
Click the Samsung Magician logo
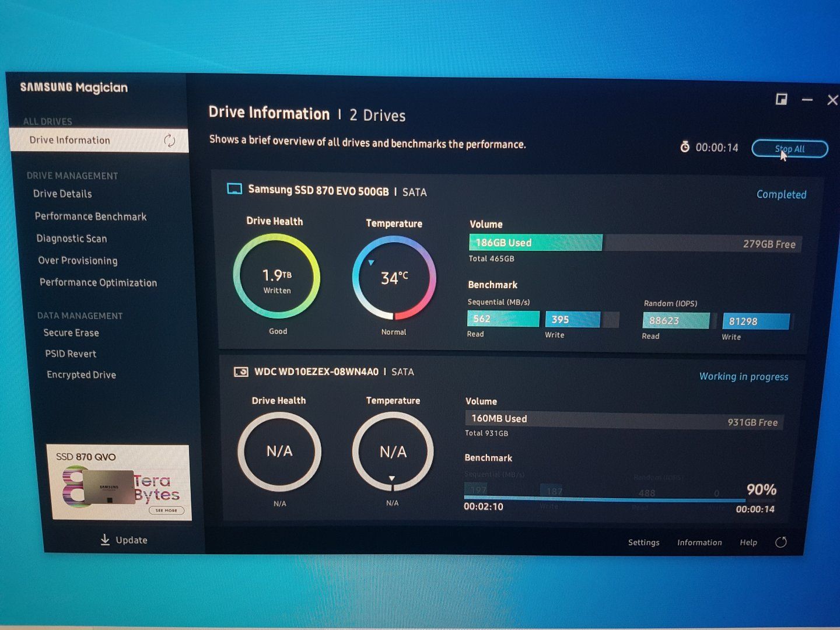[74, 87]
